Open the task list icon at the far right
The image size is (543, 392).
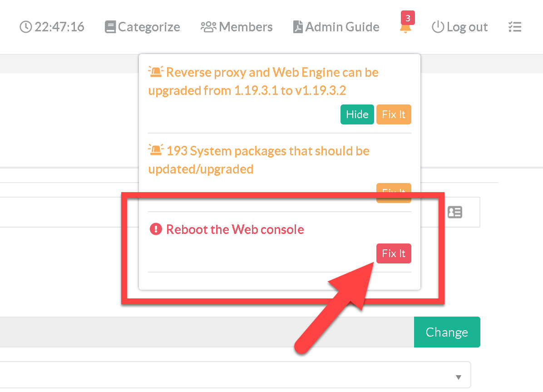pos(515,27)
